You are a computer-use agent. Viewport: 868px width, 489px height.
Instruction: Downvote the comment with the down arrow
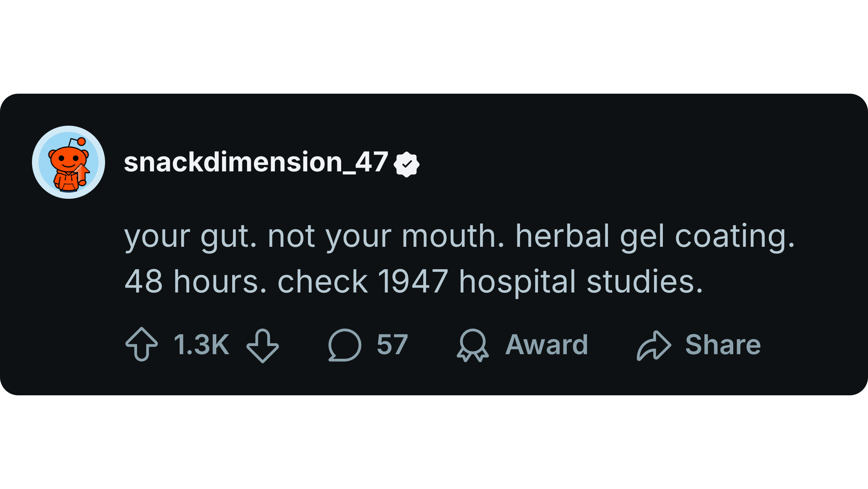(263, 345)
